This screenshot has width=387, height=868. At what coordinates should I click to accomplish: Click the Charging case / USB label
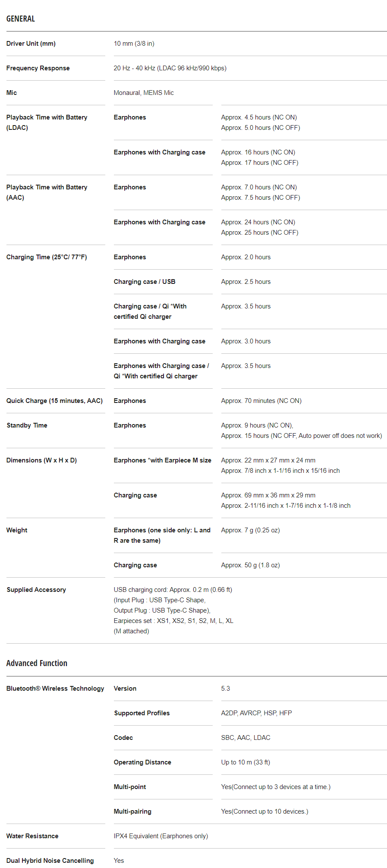[145, 282]
